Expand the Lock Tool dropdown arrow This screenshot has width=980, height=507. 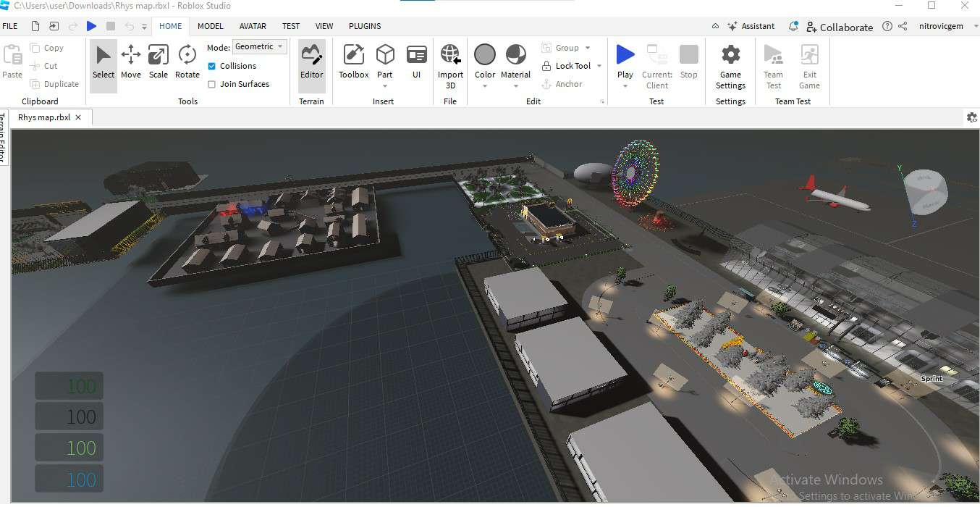599,66
